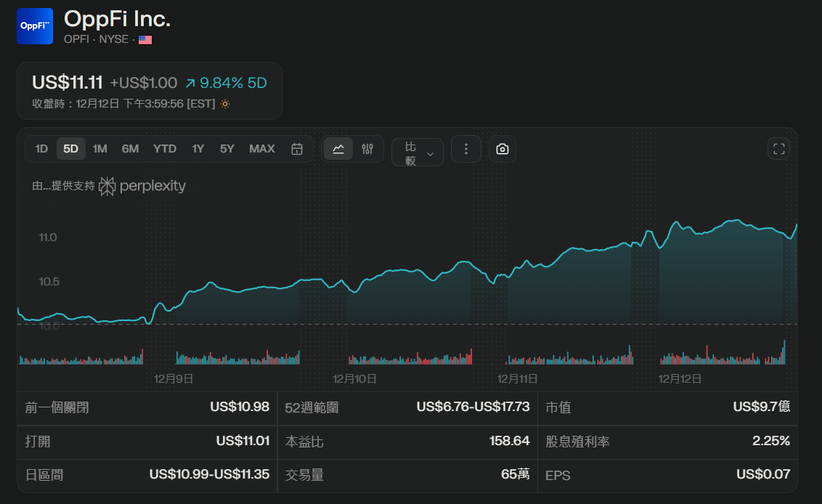The image size is (822, 504).
Task: Click the EPS label
Action: tap(558, 475)
